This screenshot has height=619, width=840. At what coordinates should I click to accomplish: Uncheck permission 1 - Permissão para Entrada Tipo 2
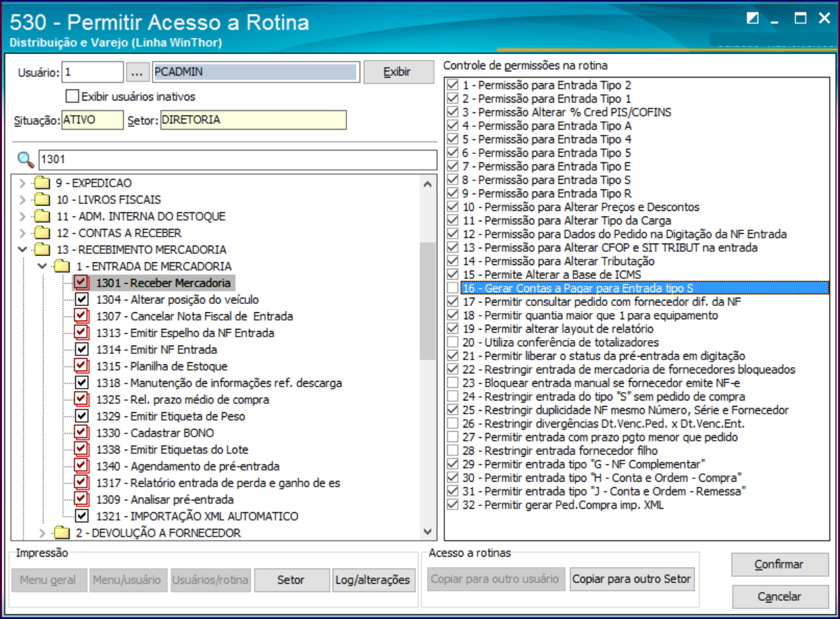click(453, 85)
